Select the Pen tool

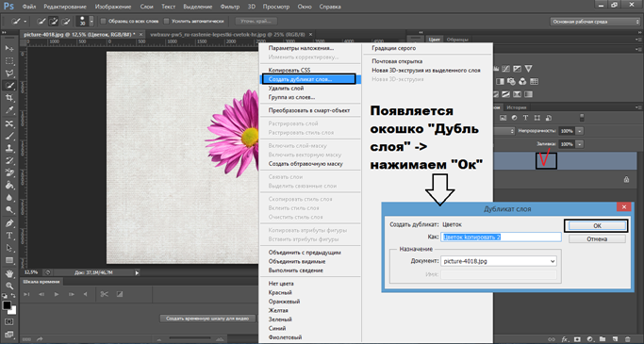[9, 223]
